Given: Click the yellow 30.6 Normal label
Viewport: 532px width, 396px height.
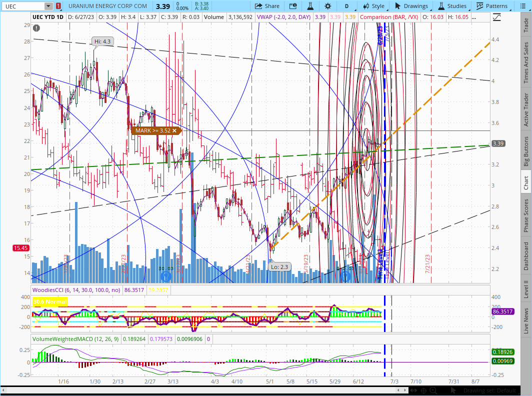Looking at the screenshot, I should pos(50,301).
